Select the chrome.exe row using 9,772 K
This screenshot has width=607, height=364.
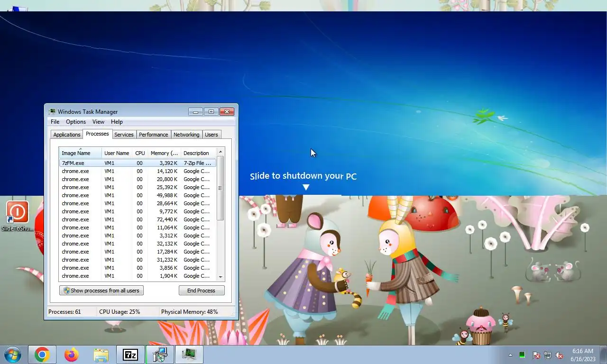coord(138,211)
